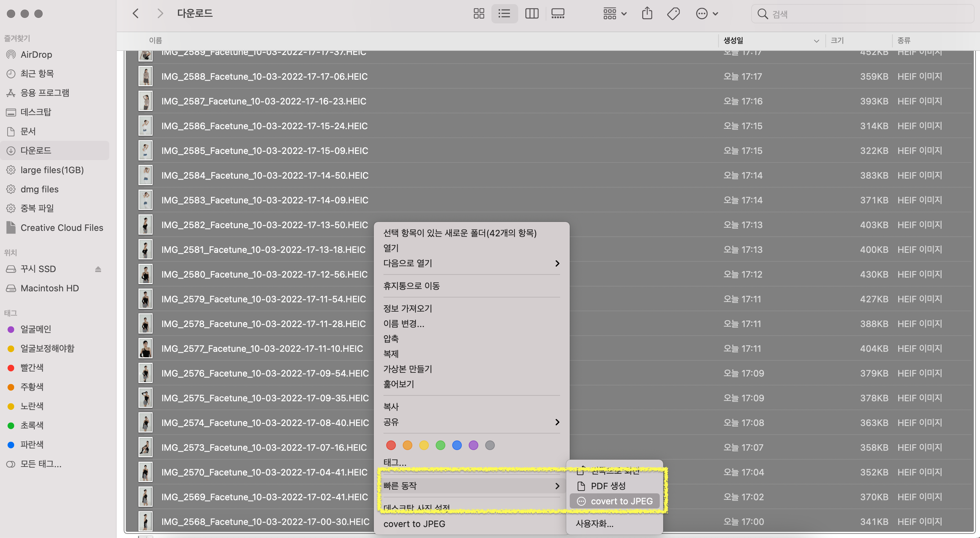Image resolution: width=980 pixels, height=538 pixels.
Task: Switch to column view
Action: tap(532, 14)
